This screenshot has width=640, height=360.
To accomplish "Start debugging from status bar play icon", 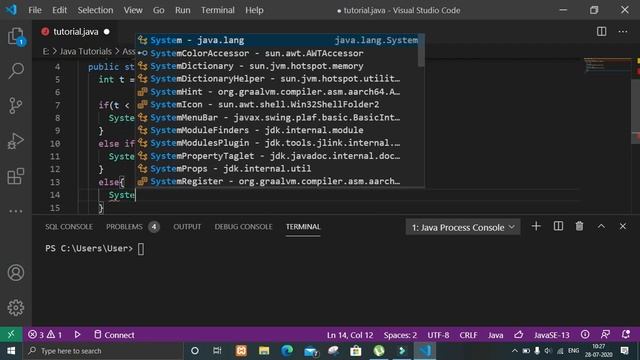I will pyautogui.click(x=77, y=335).
